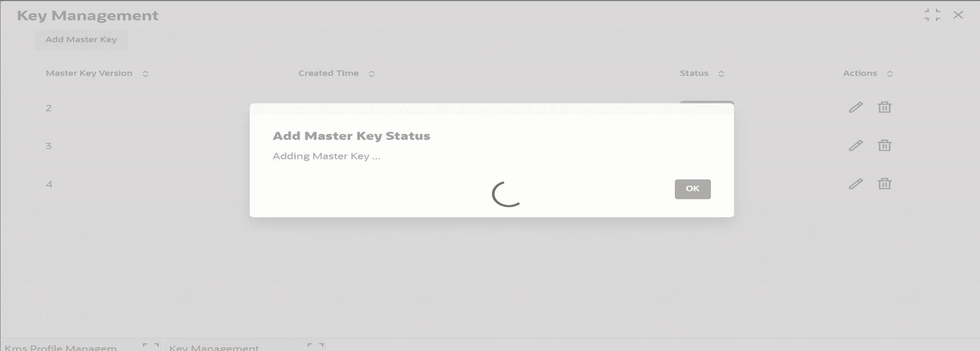Sort by Created Time column

371,74
